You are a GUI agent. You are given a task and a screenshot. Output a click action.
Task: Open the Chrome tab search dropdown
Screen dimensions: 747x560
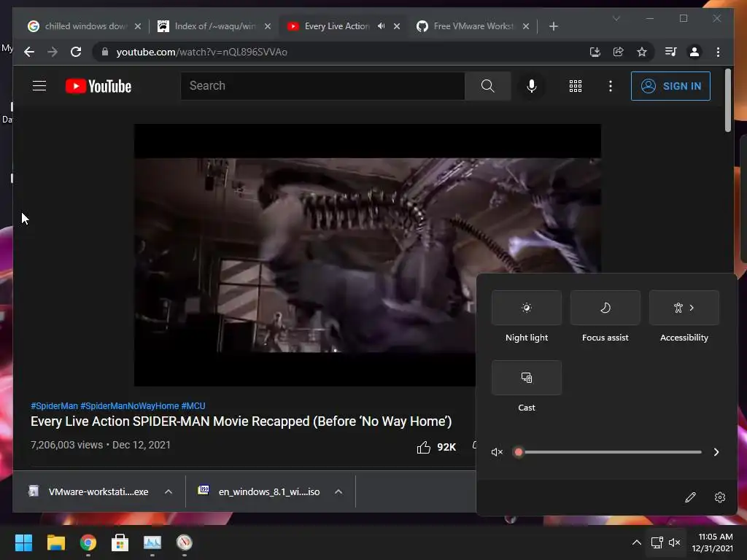(616, 18)
